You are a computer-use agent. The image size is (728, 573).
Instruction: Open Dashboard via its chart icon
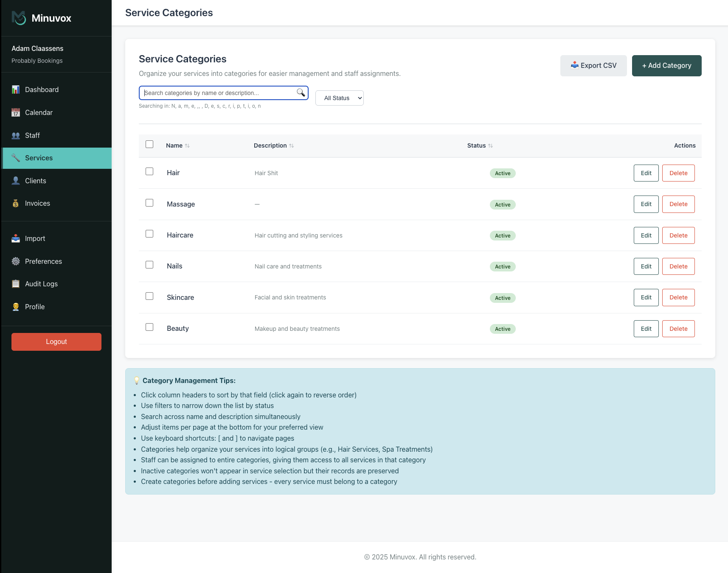tap(16, 89)
